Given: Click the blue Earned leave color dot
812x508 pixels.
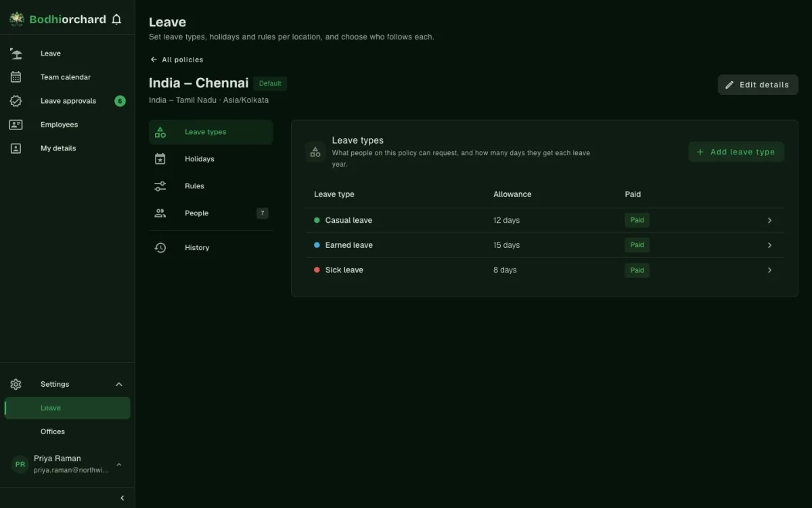Looking at the screenshot, I should [317, 245].
